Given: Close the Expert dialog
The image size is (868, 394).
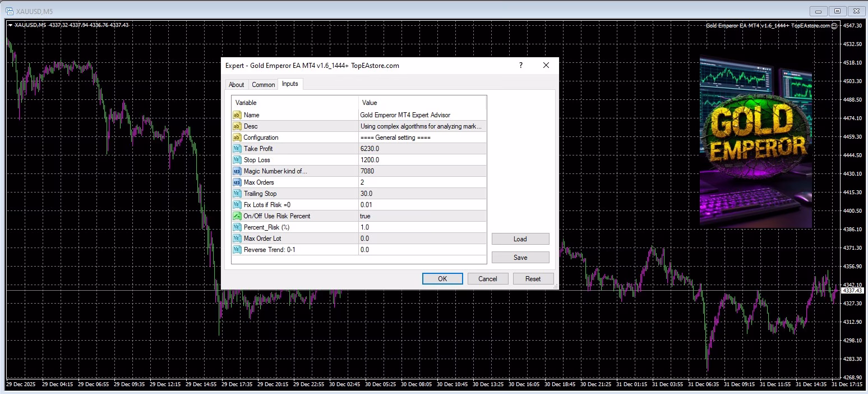Looking at the screenshot, I should coord(546,66).
